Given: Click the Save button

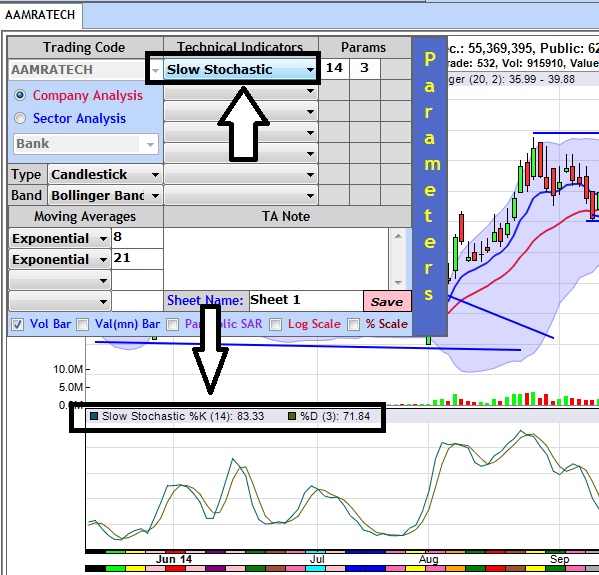Looking at the screenshot, I should [387, 301].
